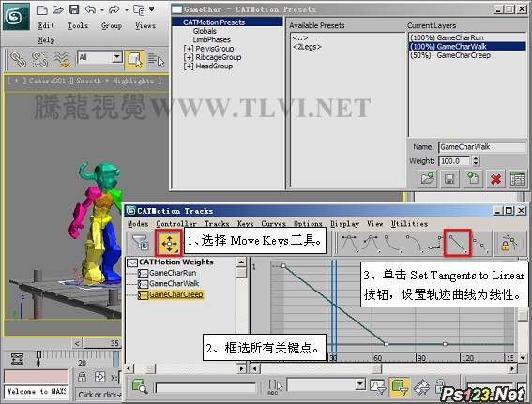Click the add new layer icon
Viewport: 532px width, 404px height.
pos(473,179)
